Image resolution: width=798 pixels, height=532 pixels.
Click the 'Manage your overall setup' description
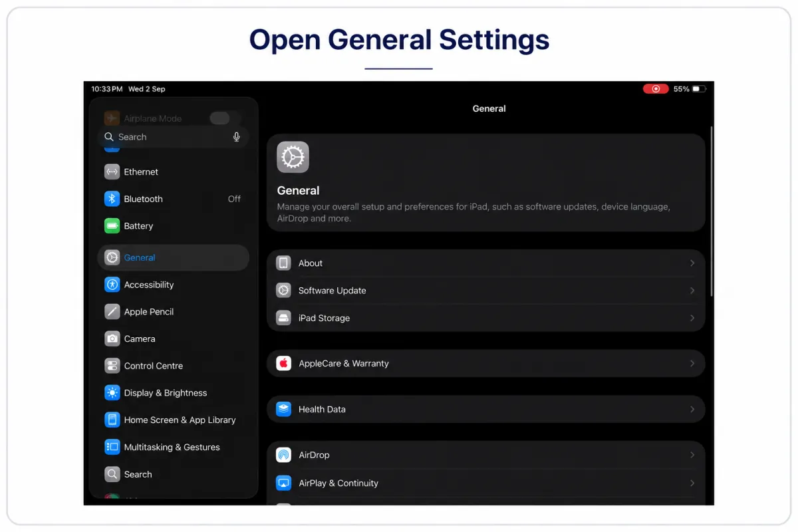473,212
